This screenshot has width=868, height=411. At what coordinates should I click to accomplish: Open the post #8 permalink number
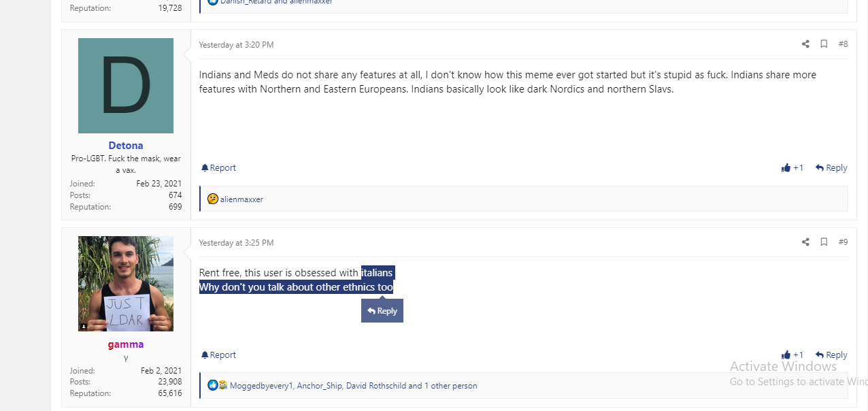click(x=843, y=44)
